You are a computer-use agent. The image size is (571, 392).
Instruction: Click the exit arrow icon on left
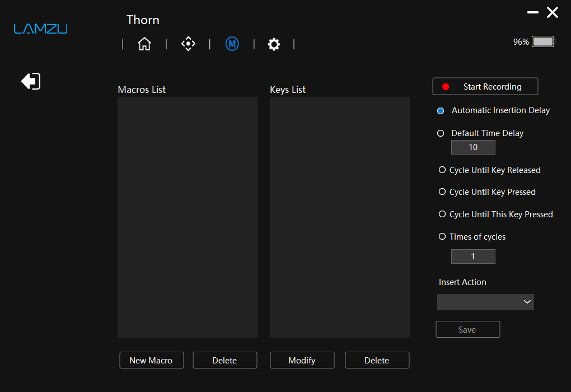31,81
